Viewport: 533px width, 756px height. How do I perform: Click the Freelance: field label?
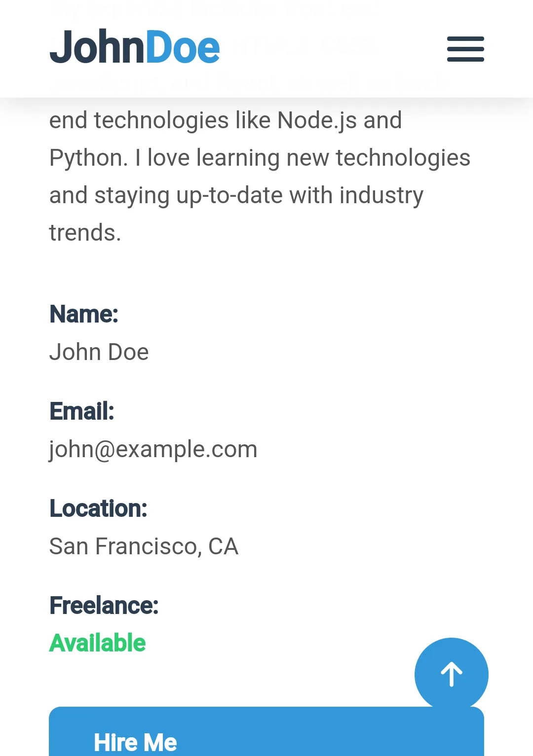click(x=104, y=606)
